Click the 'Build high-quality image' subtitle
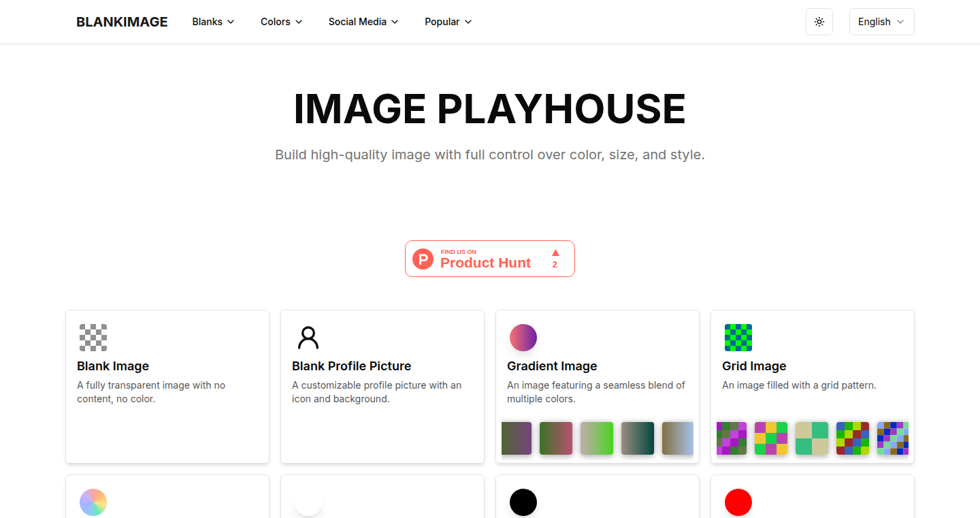Viewport: 980px width, 518px height. pos(490,155)
